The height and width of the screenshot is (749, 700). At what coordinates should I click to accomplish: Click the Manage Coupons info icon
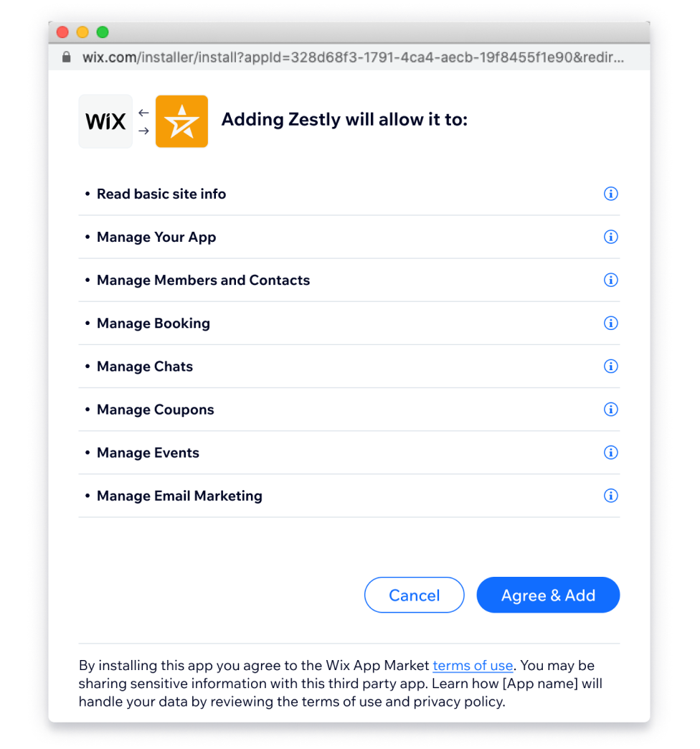611,409
